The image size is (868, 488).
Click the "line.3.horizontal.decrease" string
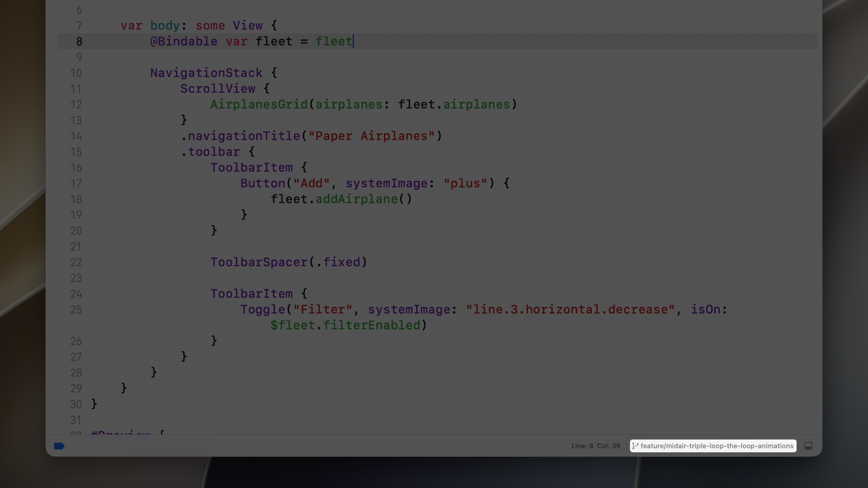coord(571,309)
